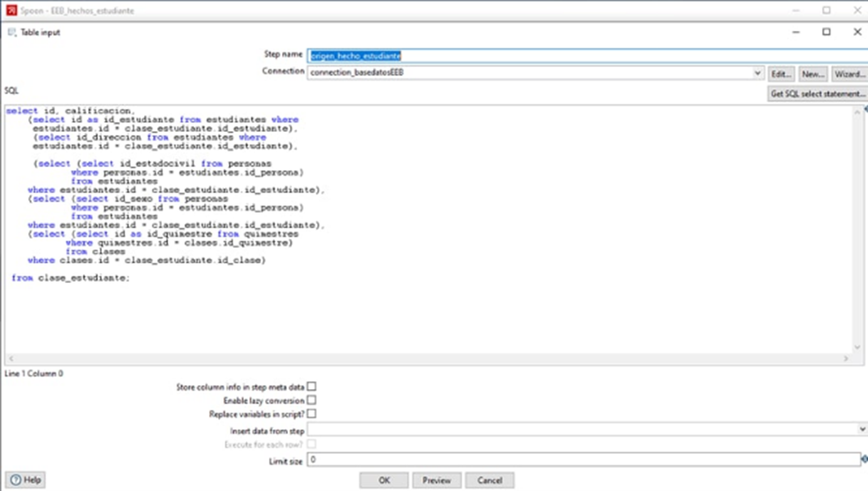Open Help for the Table input step
868x491 pixels.
(x=26, y=480)
